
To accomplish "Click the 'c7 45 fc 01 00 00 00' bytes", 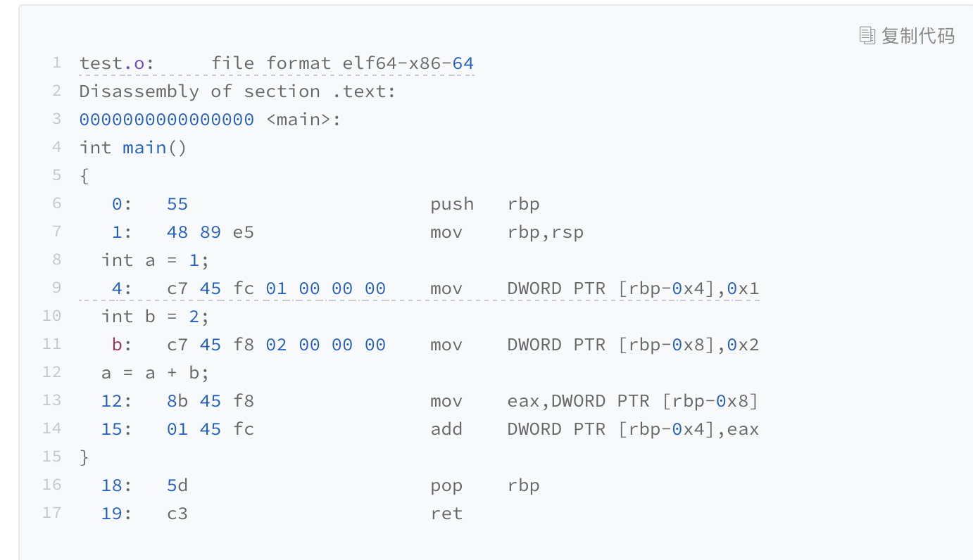I will pos(276,288).
